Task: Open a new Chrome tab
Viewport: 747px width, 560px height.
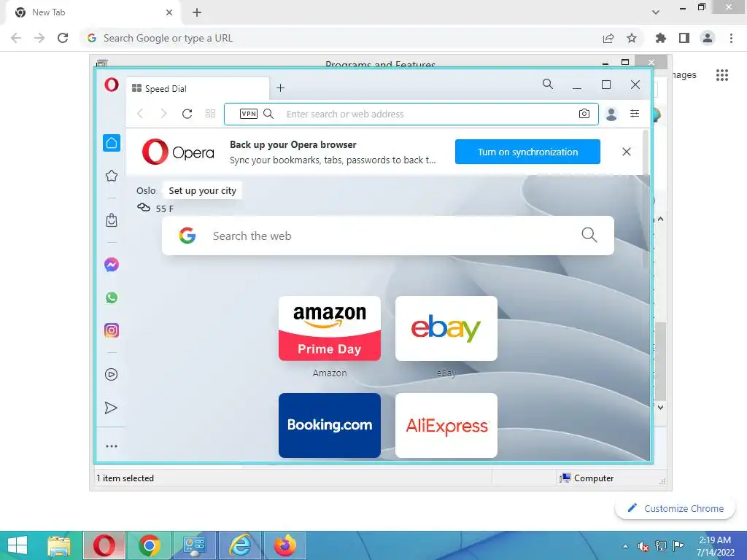Action: click(x=197, y=12)
